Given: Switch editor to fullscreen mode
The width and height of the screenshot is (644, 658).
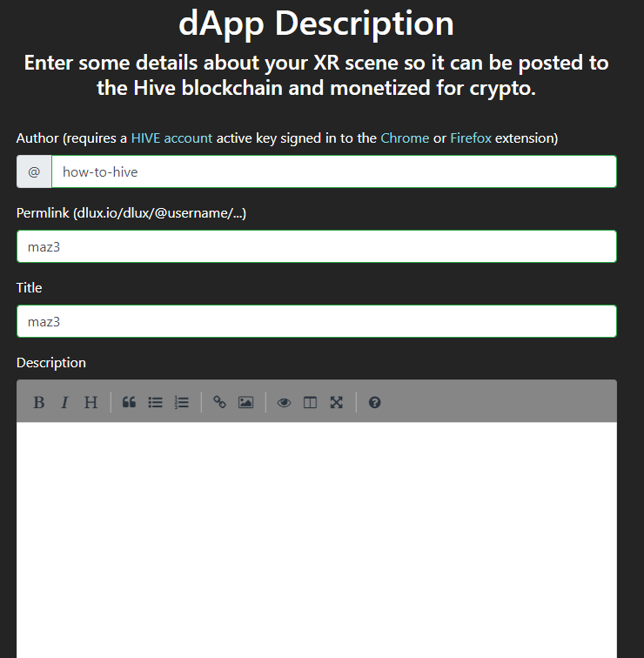Looking at the screenshot, I should click(x=337, y=402).
